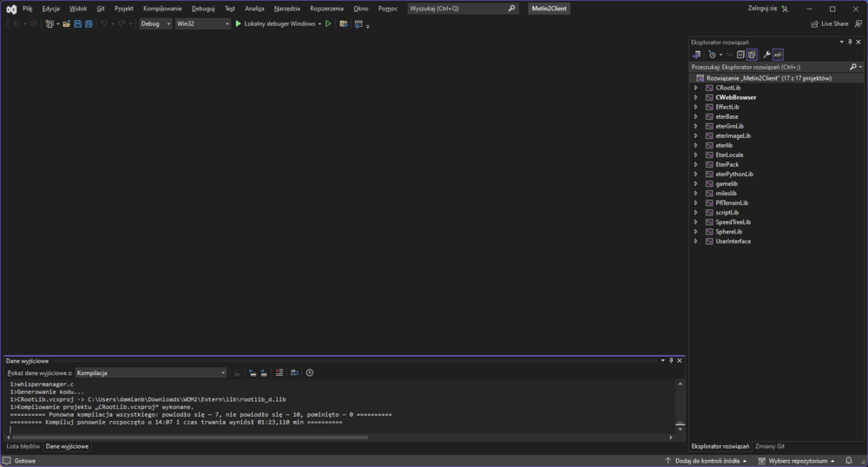Click the window layout toolbar icon
The height and width of the screenshot is (467, 868).
click(358, 23)
